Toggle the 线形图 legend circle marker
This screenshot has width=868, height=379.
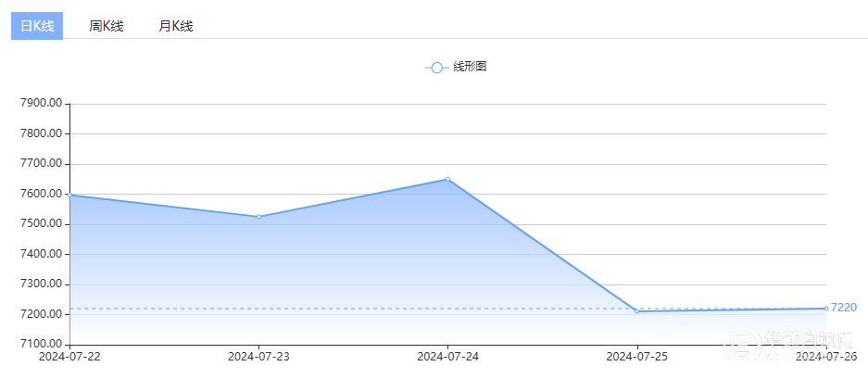(x=437, y=68)
